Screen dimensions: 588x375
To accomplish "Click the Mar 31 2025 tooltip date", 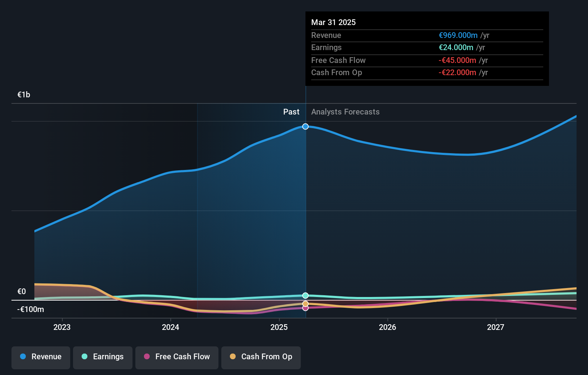I will (x=333, y=22).
